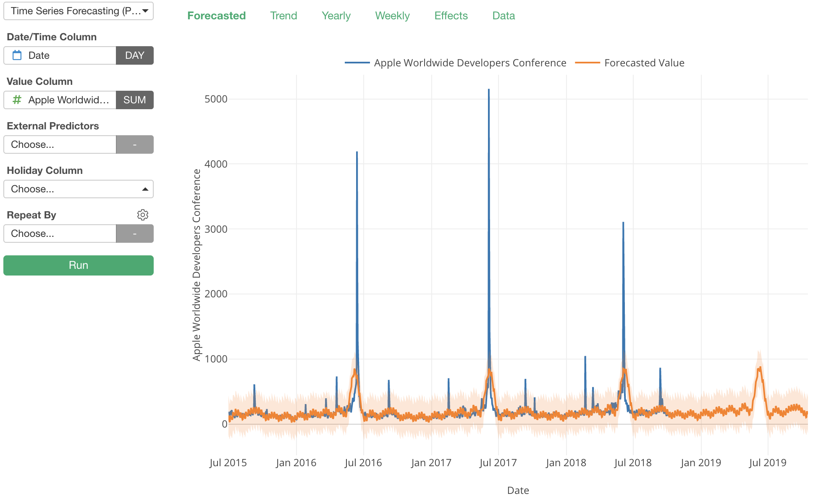Viewport: 813px width, 504px height.
Task: Choose an External Predictors column
Action: coord(60,144)
